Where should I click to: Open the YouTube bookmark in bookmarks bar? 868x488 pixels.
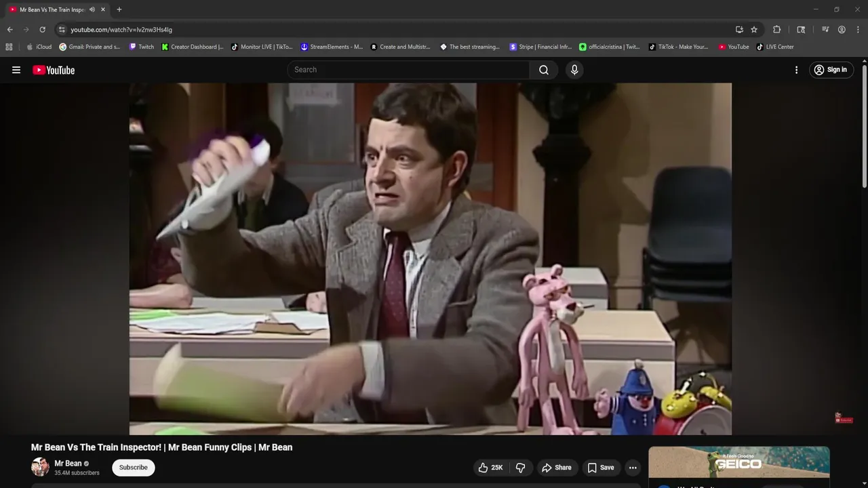coord(734,47)
